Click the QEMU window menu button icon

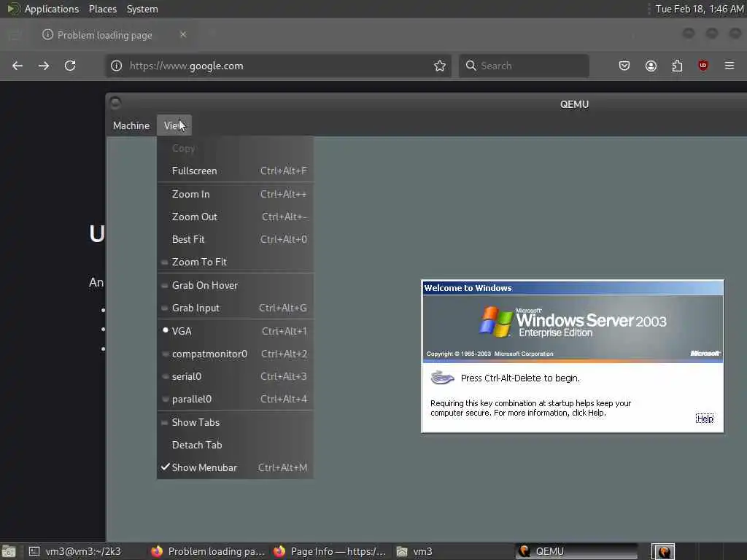tap(115, 103)
